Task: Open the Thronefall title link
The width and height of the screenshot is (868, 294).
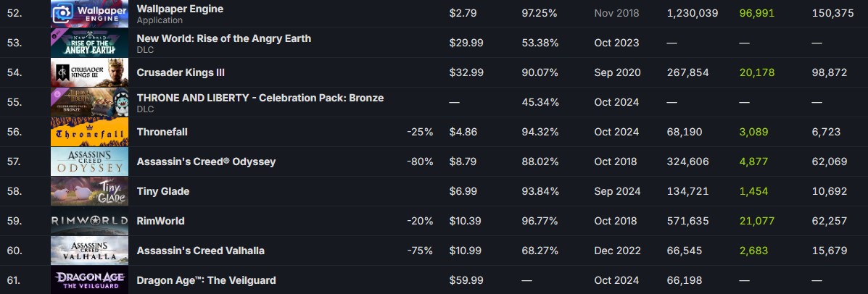Action: tap(162, 132)
